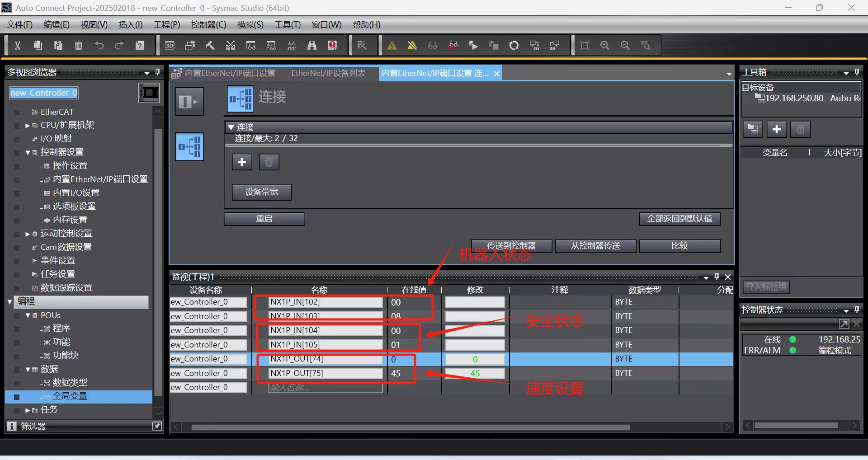Click the trash icon under the connection list
Screen dimensions: 868x460
[269, 162]
